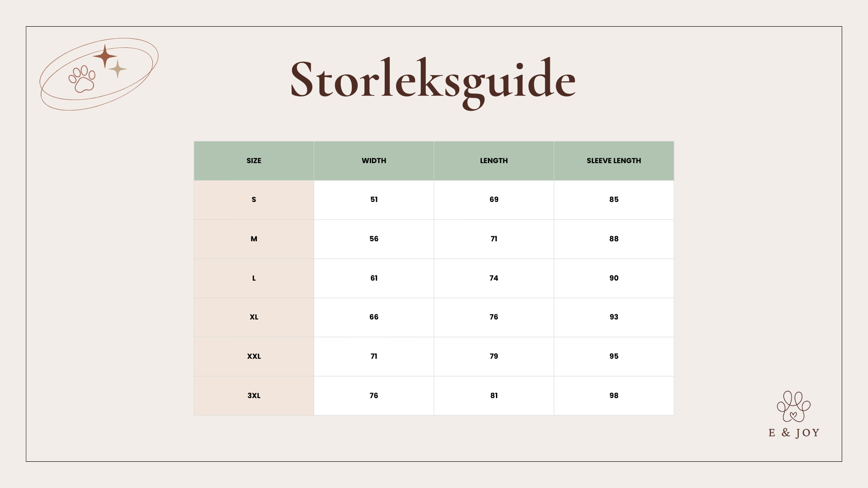The width and height of the screenshot is (868, 488).
Task: Click the length value 74
Action: (x=494, y=278)
